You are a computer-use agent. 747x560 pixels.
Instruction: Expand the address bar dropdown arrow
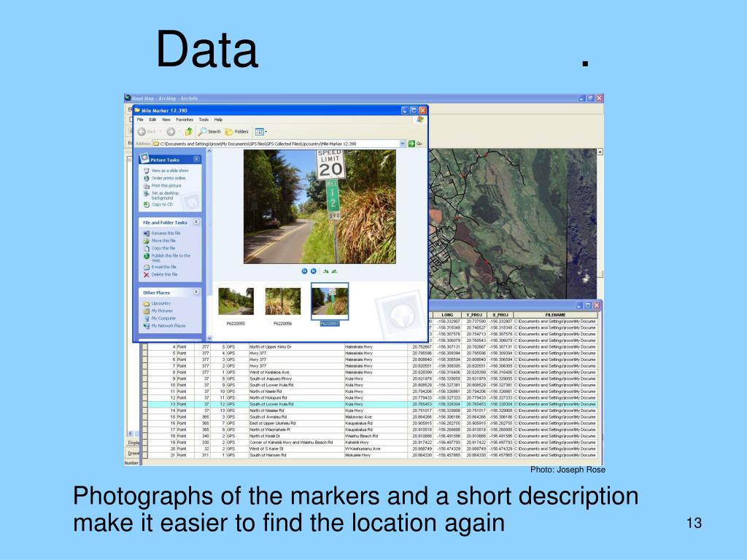point(403,144)
